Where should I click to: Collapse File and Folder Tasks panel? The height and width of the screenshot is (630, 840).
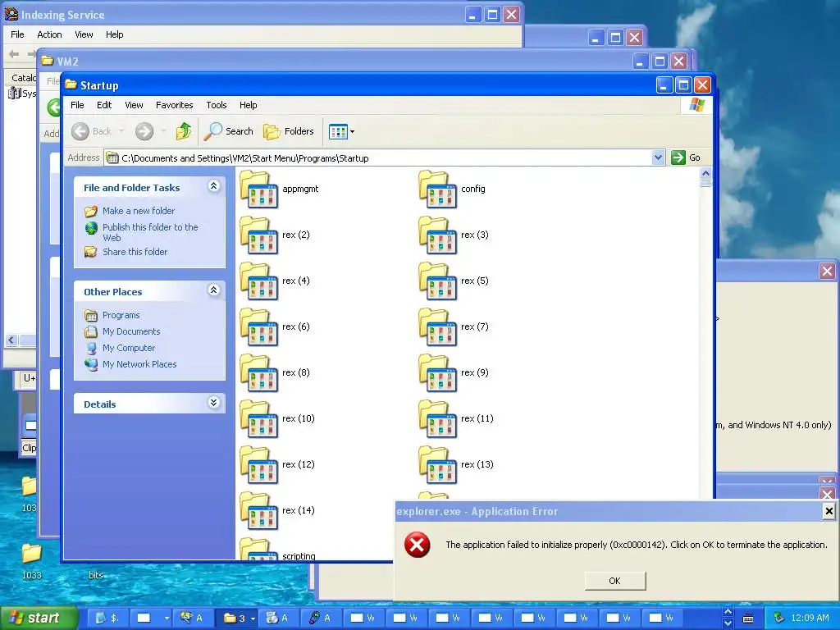pos(214,186)
